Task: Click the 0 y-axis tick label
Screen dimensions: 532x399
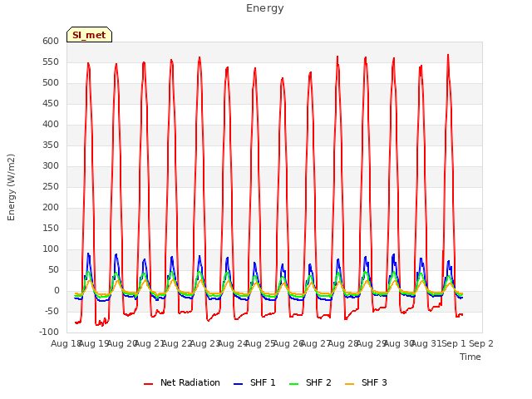Action: (57, 290)
